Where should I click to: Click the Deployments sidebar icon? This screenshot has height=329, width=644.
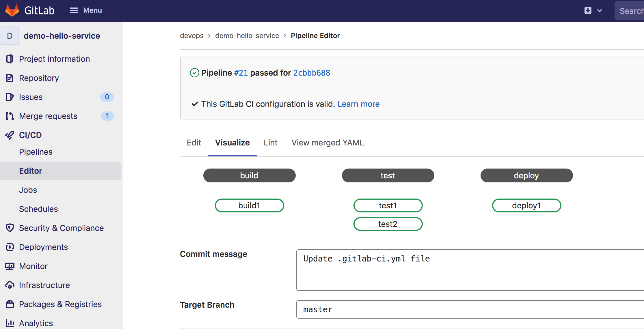pyautogui.click(x=10, y=247)
